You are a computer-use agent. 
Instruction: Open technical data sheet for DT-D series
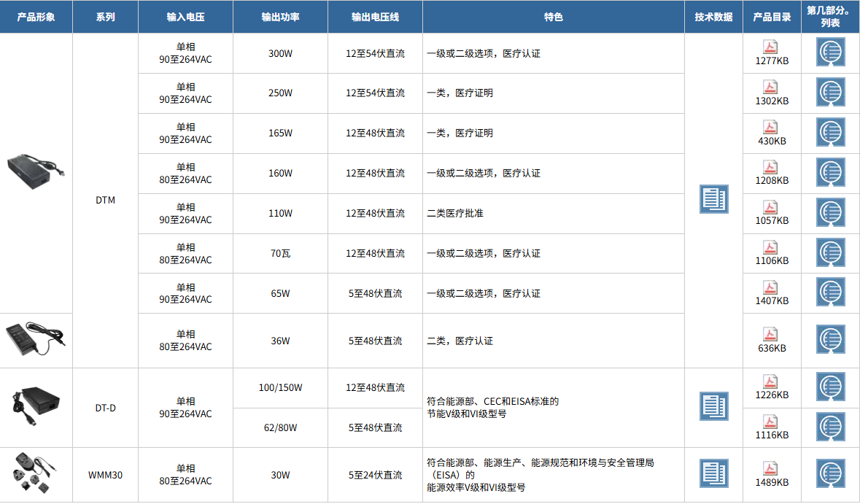tap(713, 406)
